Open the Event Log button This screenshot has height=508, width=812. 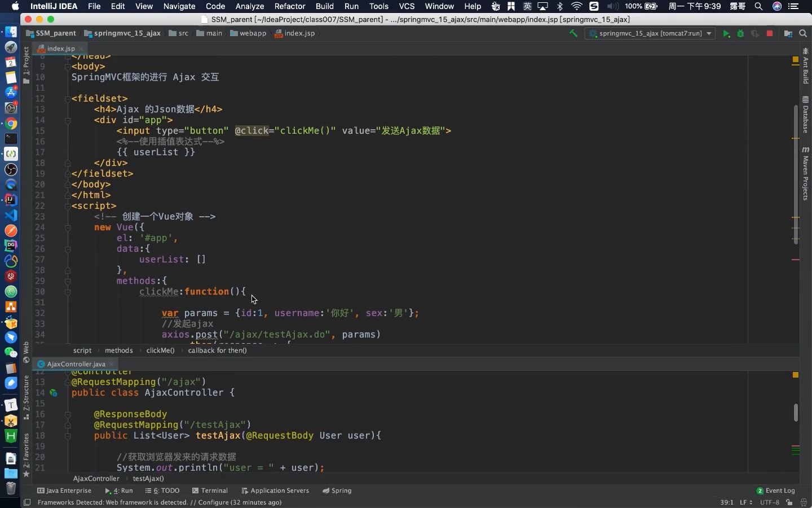coord(776,491)
